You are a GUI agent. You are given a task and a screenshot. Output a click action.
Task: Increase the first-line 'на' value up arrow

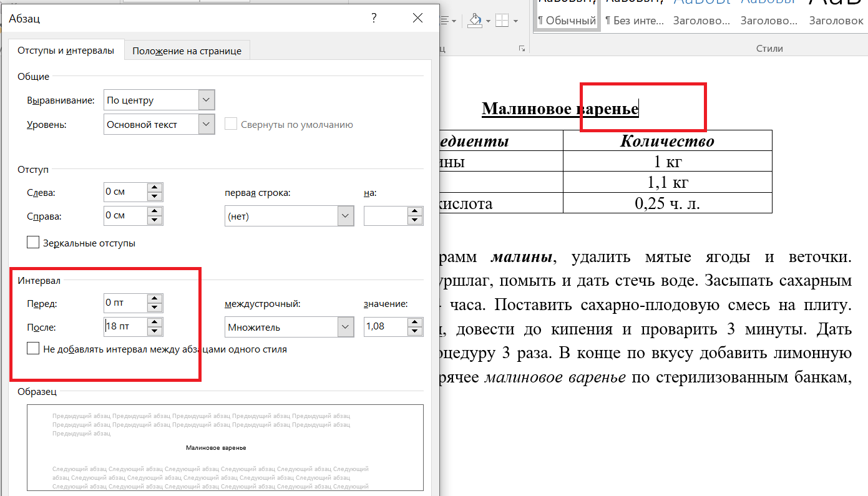point(415,212)
